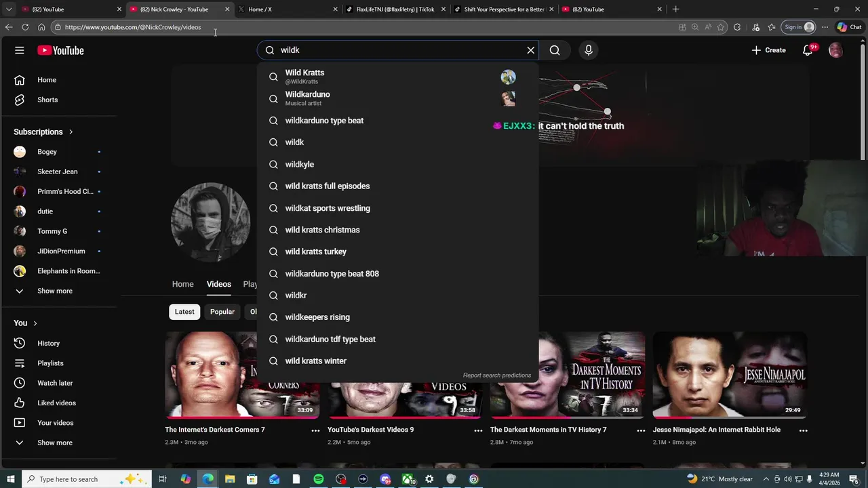Open the account avatar menu
This screenshot has height=488, width=868.
(836, 50)
